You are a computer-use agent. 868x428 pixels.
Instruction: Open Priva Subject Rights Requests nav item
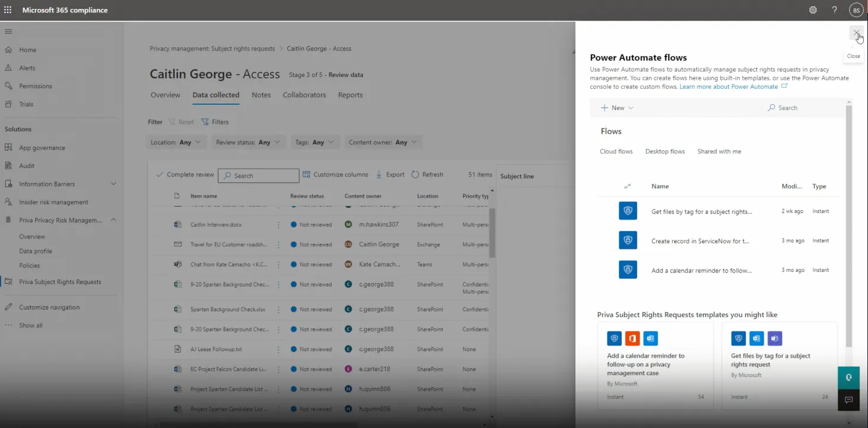[x=60, y=282]
